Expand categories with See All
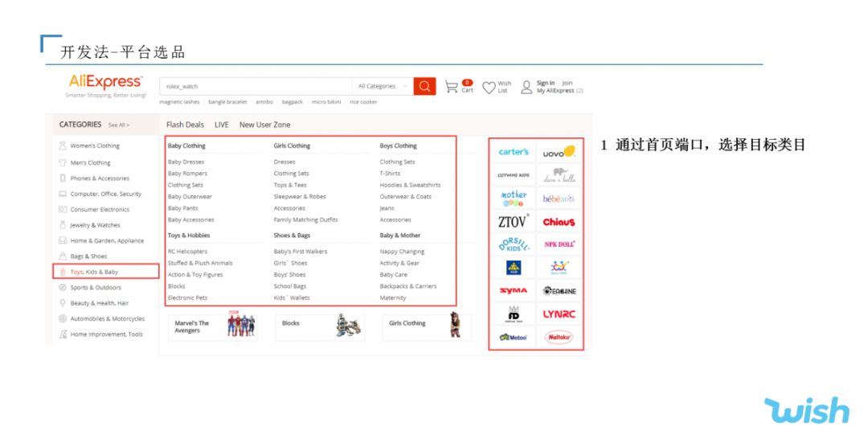 tap(118, 125)
